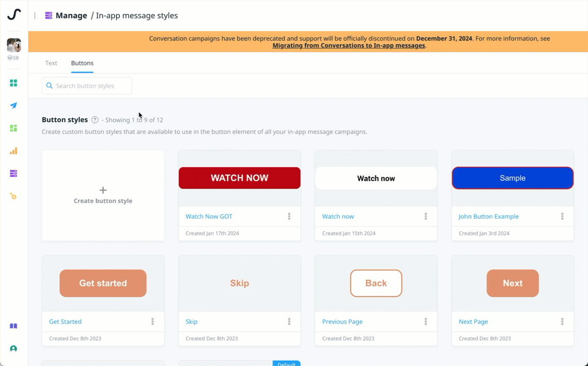Open the John Button Example link
This screenshot has width=588, height=366.
(489, 216)
